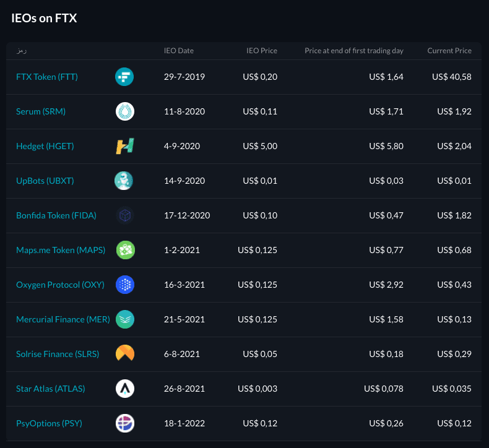The height and width of the screenshot is (448, 489).
Task: Open the Bonfida Token (FIDA) link
Action: (x=56, y=215)
